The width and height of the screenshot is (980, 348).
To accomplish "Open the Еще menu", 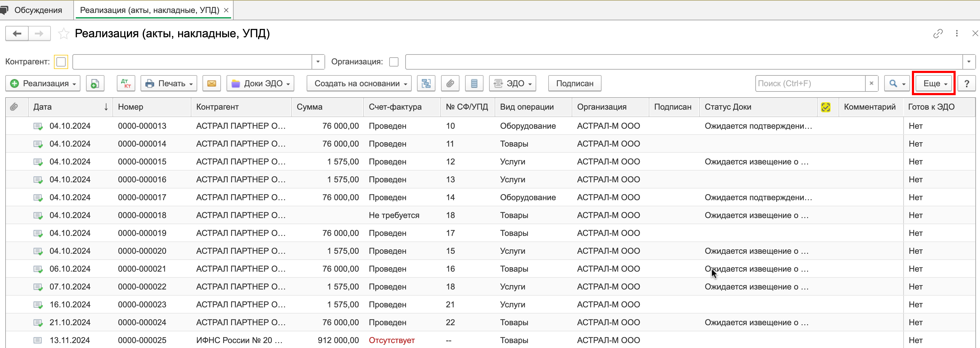I will pos(934,83).
